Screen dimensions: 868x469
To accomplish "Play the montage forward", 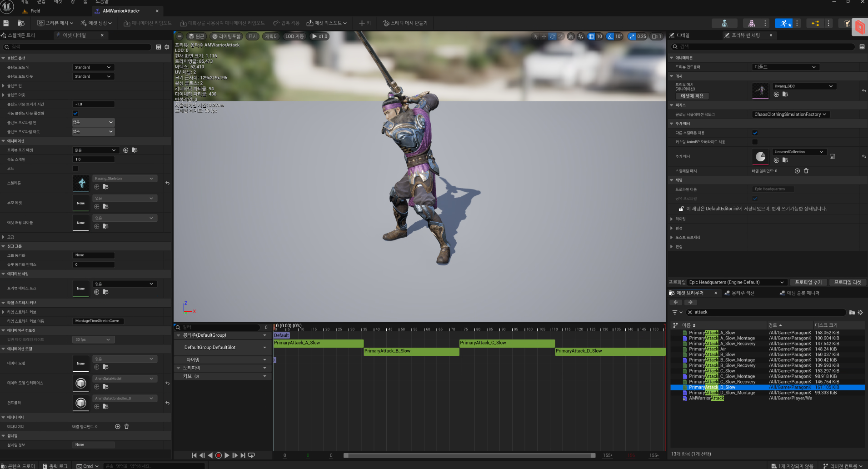I will tap(227, 455).
